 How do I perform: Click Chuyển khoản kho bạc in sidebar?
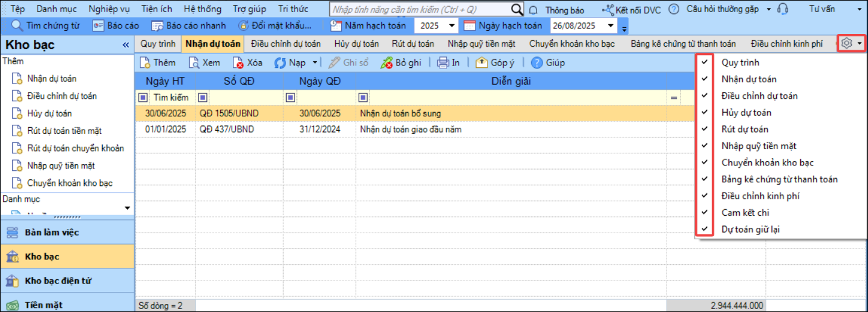[x=70, y=183]
